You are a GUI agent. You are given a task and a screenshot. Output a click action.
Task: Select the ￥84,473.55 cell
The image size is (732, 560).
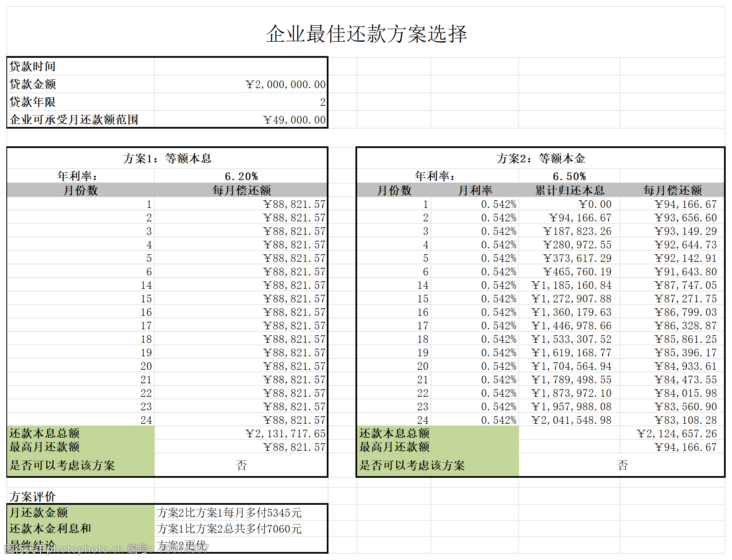[x=672, y=380]
